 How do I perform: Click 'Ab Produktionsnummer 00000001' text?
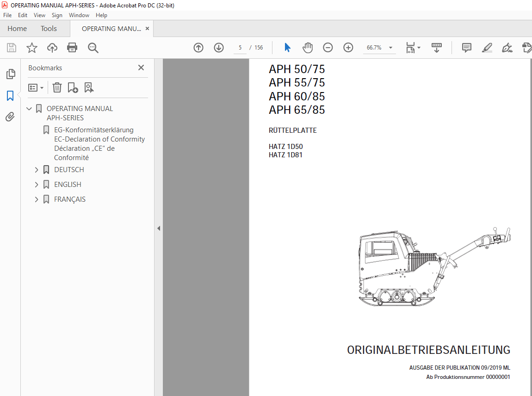click(468, 377)
